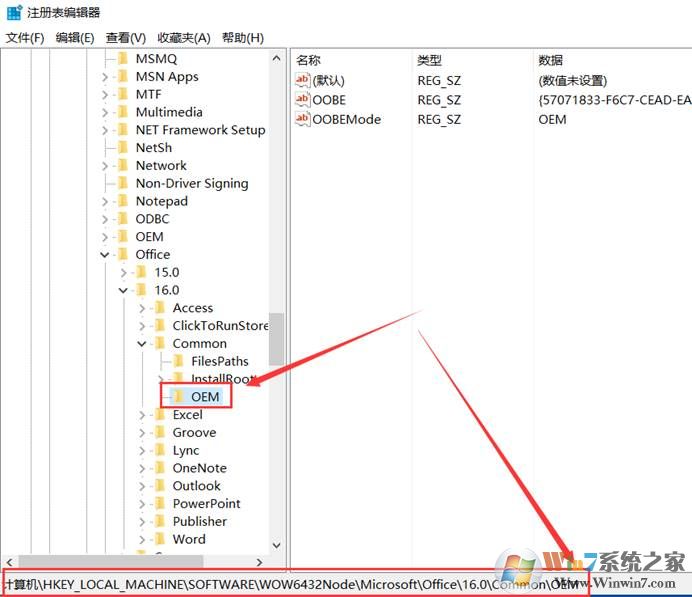
Task: Open the 查看(V) menu
Action: (x=125, y=38)
